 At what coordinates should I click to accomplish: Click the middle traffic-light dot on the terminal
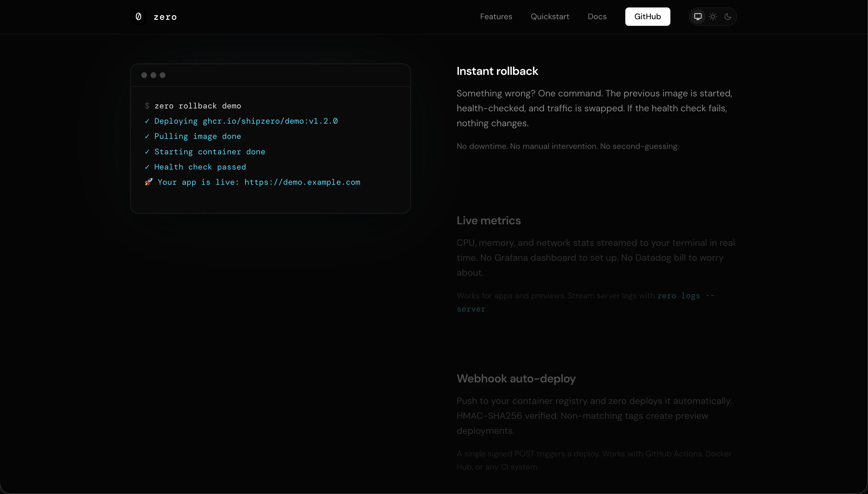tap(153, 75)
